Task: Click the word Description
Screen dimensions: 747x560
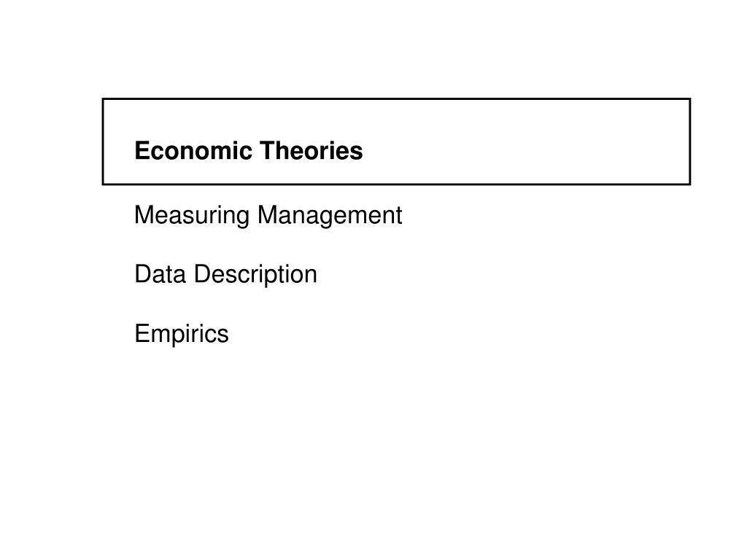Action: click(255, 275)
